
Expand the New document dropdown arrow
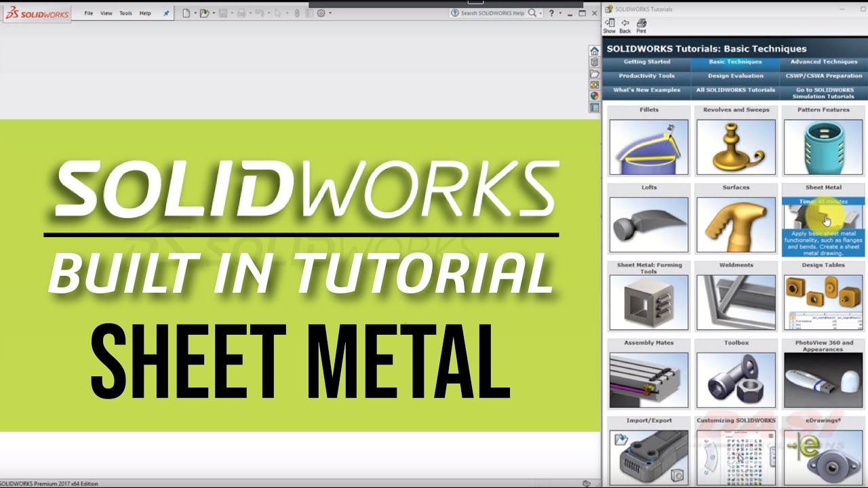[x=195, y=13]
